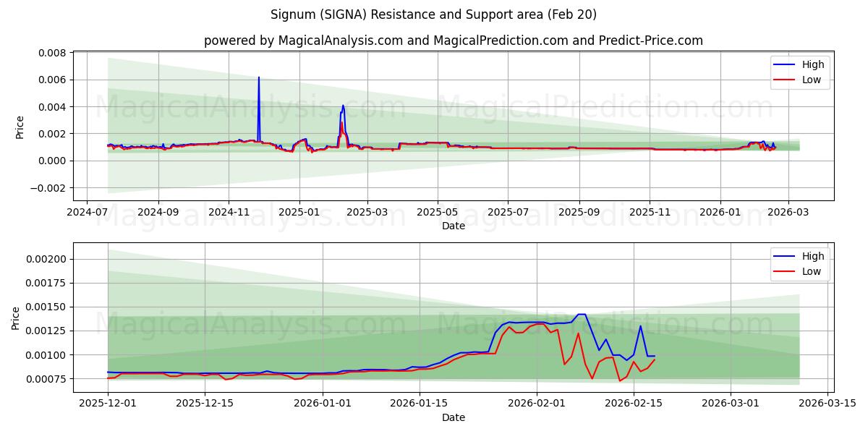
Task: Toggle the Low series in top legend
Action: [810, 80]
